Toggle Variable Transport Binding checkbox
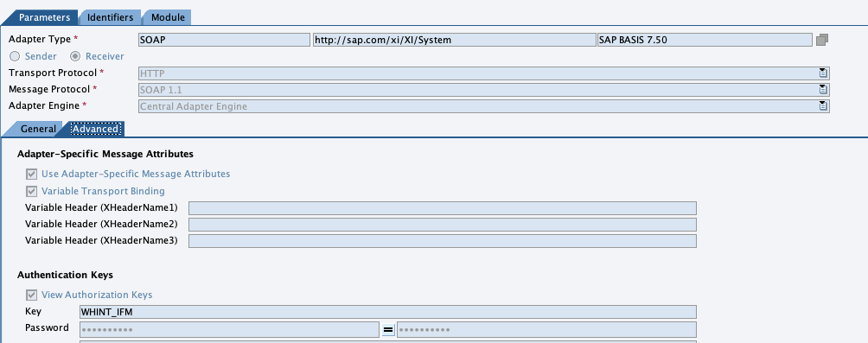The height and width of the screenshot is (343, 868). pyautogui.click(x=31, y=192)
